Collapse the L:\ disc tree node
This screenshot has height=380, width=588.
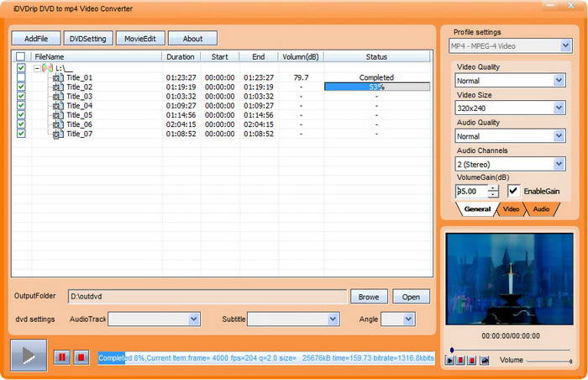tap(37, 69)
